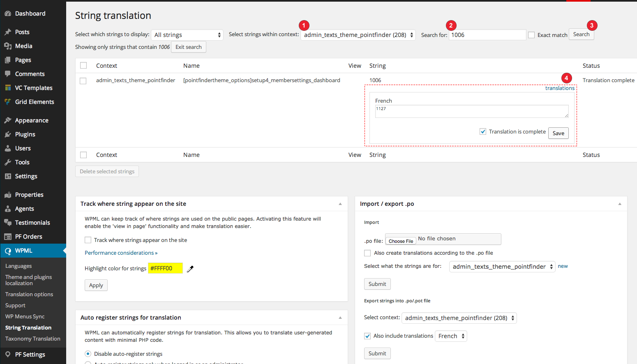Open the French export language dropdown
Viewport: 637px width, 364px height.
[x=451, y=336]
